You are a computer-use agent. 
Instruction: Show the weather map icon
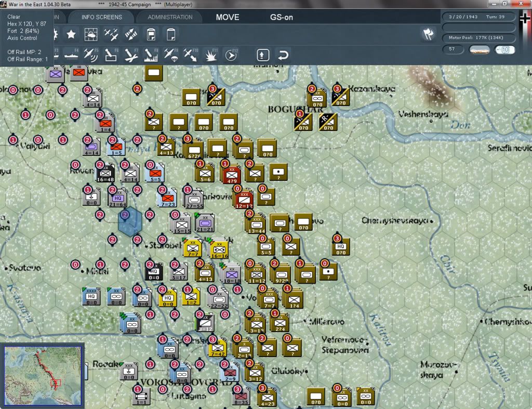coord(91,34)
